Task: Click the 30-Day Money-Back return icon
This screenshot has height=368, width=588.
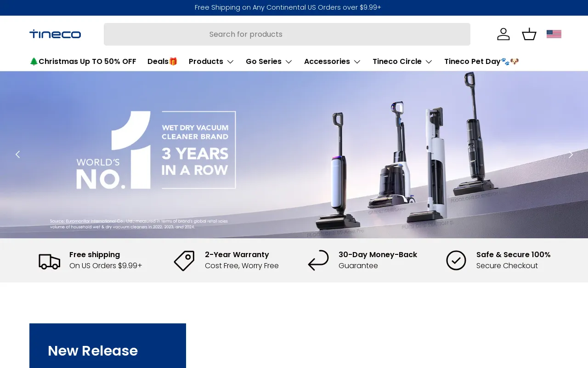Action: coord(318,260)
